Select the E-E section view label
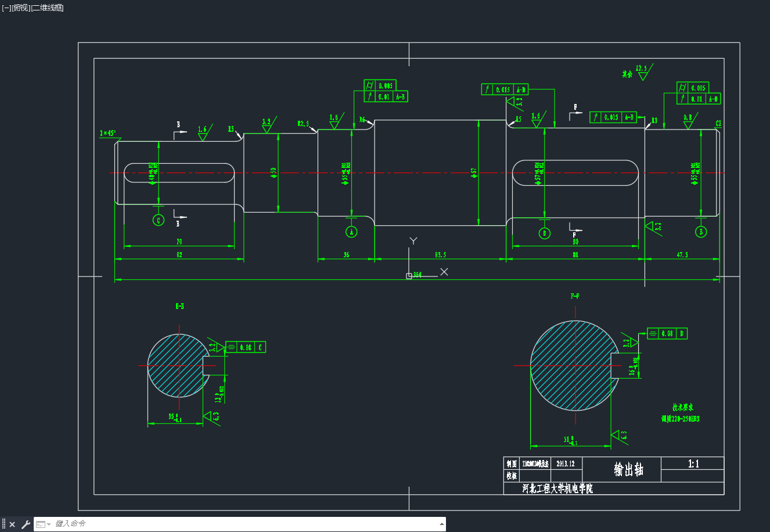Image resolution: width=770 pixels, height=532 pixels. pos(179,306)
